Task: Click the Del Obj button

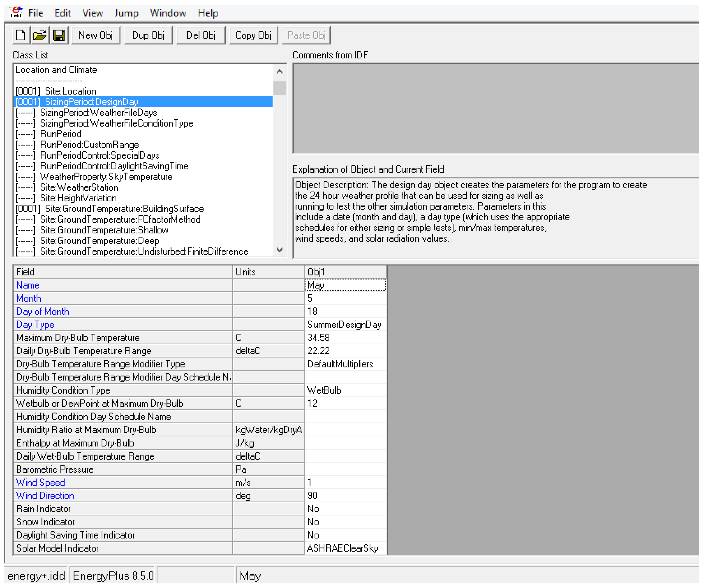Action: [200, 35]
